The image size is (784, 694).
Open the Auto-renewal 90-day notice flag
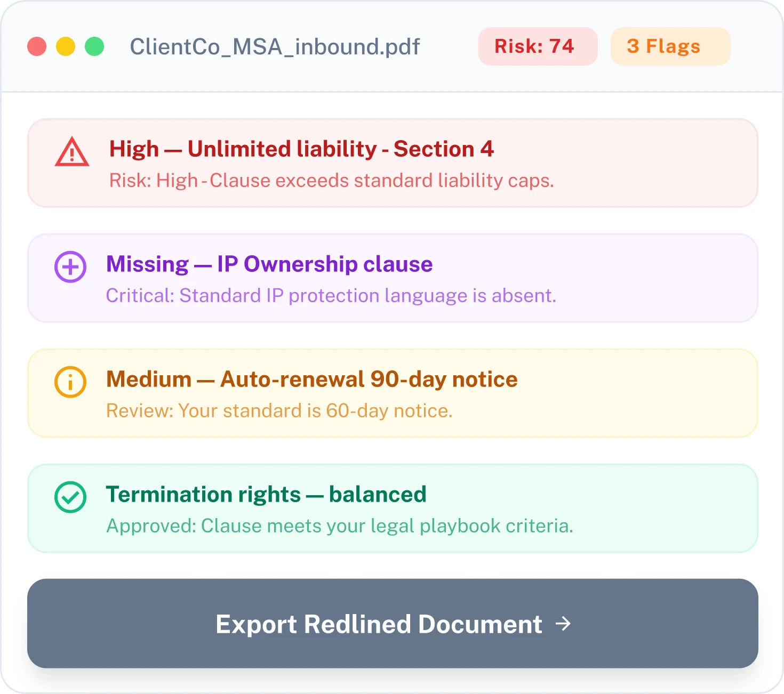pos(312,379)
